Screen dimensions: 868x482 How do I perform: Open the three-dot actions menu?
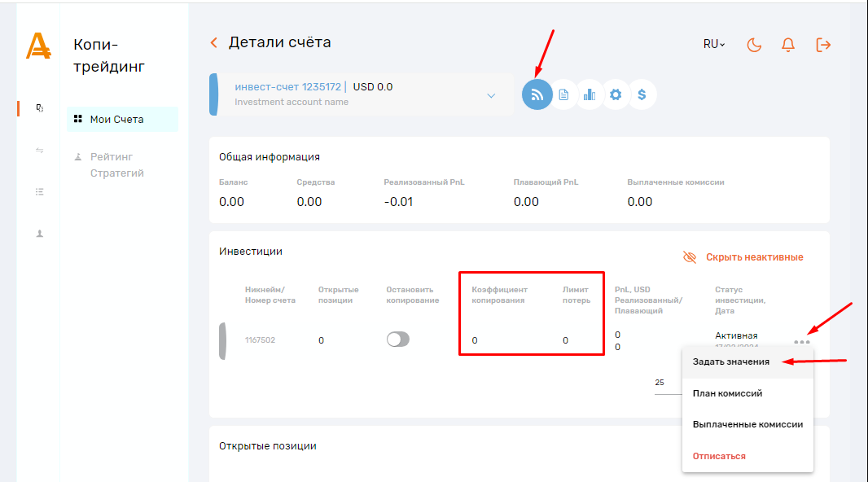(x=803, y=342)
